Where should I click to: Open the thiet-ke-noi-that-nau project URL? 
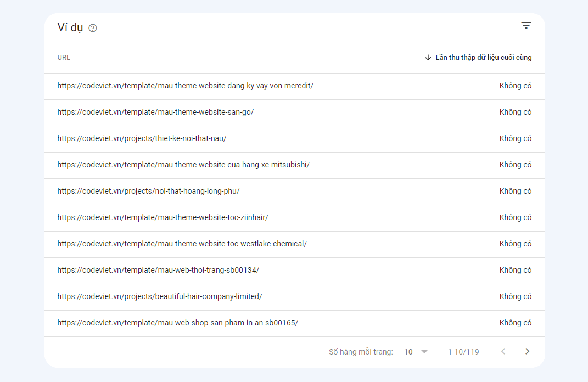click(x=142, y=139)
